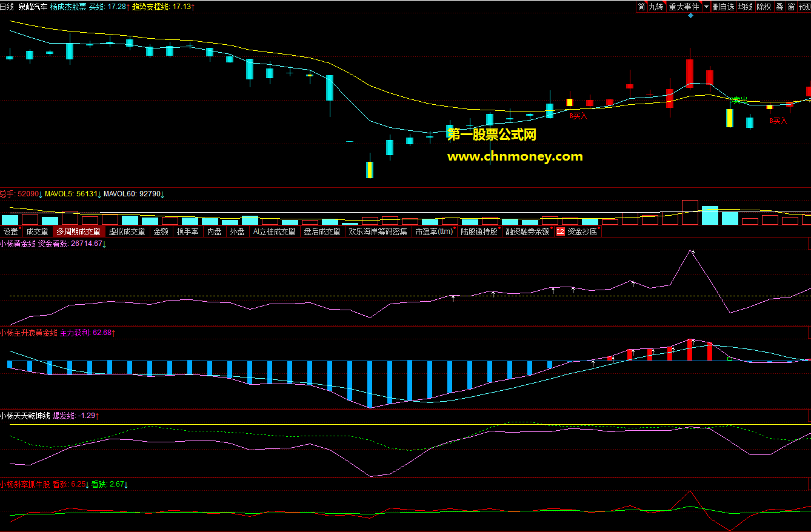
Task: Click the 卖出 sell signal marker
Action: pyautogui.click(x=739, y=99)
